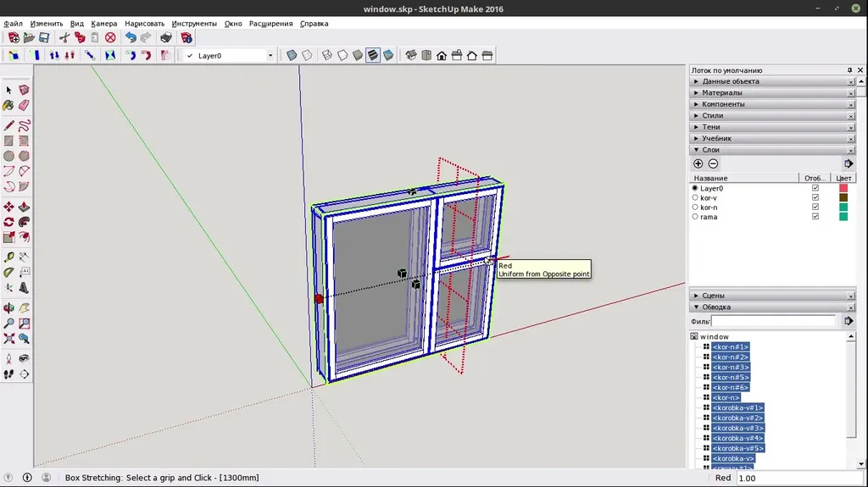Image resolution: width=868 pixels, height=487 pixels.
Task: Click the Cut scissors icon
Action: point(64,37)
